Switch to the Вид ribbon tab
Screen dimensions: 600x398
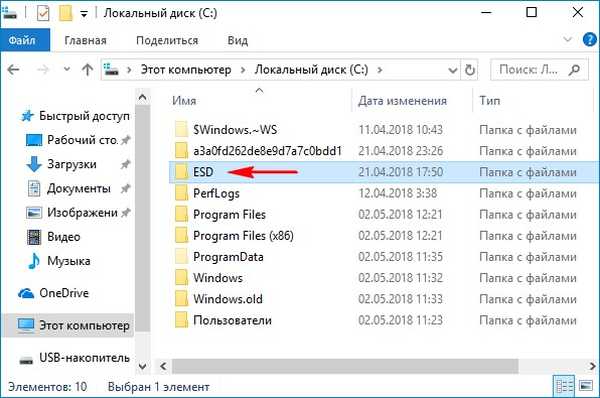click(238, 40)
